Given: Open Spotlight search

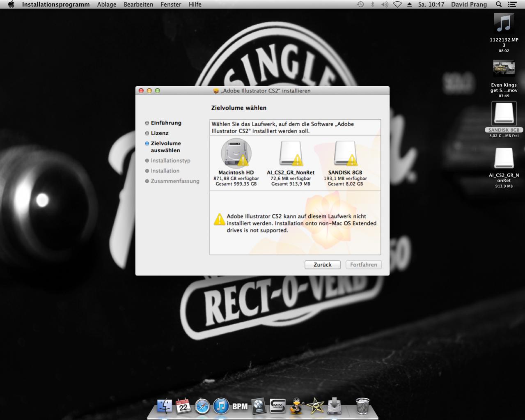Looking at the screenshot, I should (x=499, y=5).
